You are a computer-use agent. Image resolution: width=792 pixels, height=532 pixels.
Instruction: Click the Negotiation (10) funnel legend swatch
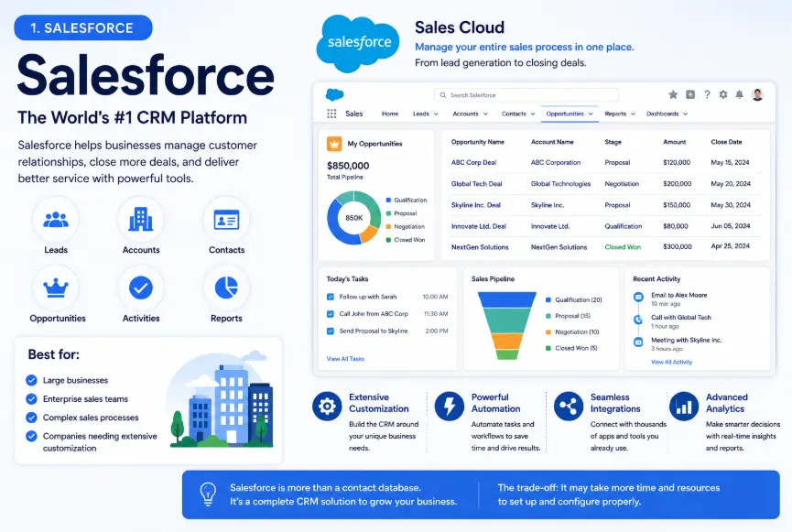pyautogui.click(x=548, y=332)
